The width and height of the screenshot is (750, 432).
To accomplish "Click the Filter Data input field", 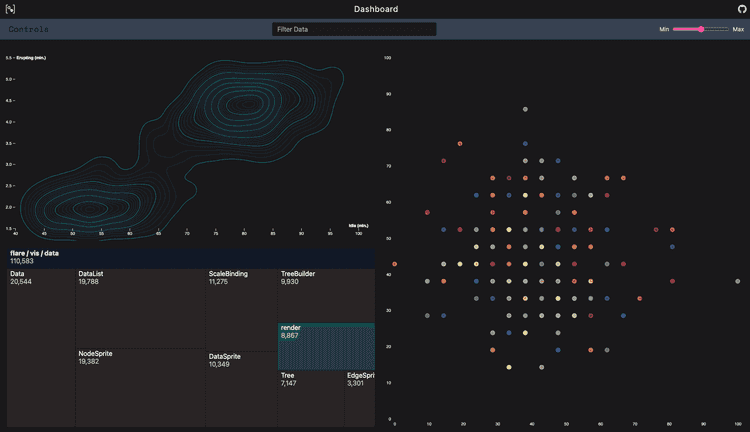I will click(x=354, y=29).
